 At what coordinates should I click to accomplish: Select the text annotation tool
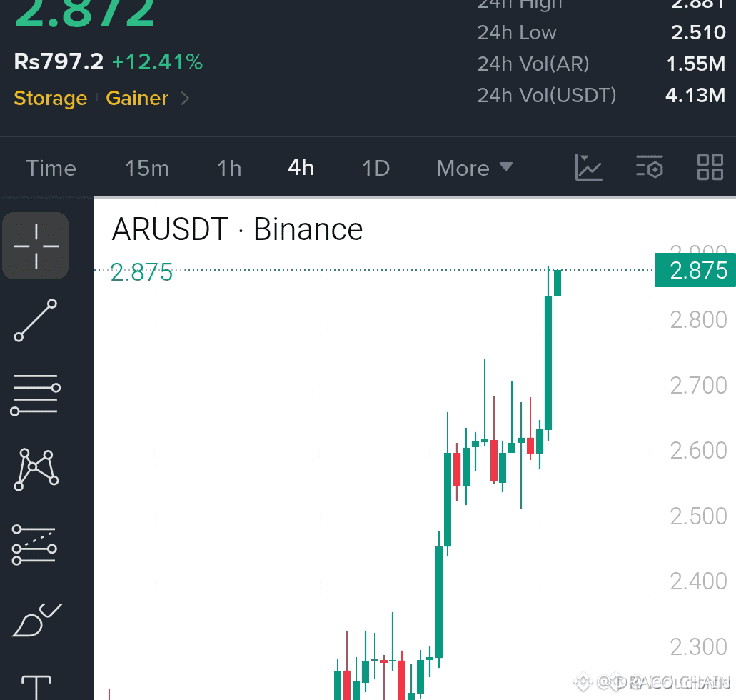pyautogui.click(x=36, y=687)
